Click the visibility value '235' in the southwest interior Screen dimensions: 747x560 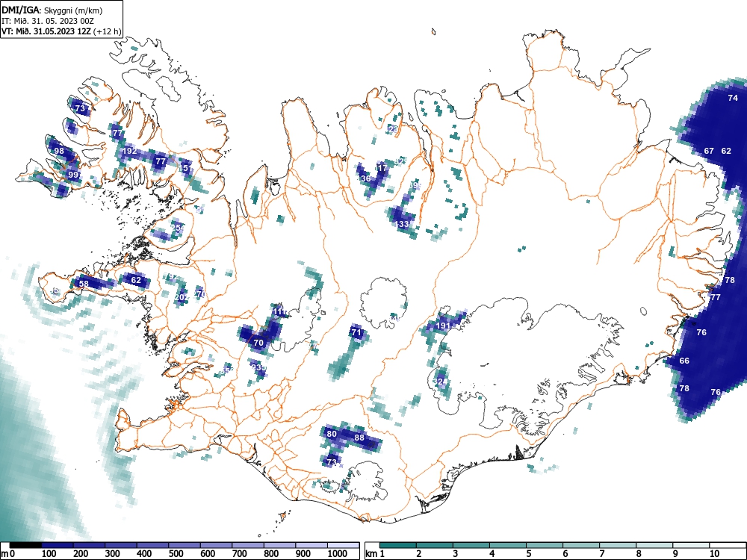258,367
